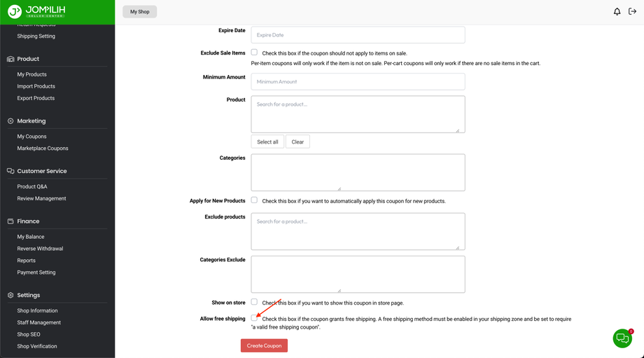Click the Finance section icon
This screenshot has width=644, height=358.
tap(10, 221)
